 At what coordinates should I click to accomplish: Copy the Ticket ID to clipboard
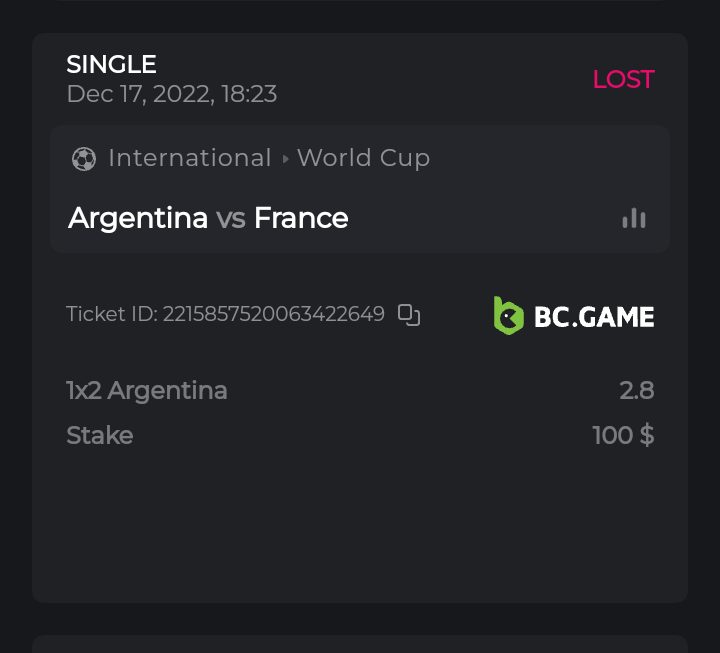pyautogui.click(x=409, y=314)
